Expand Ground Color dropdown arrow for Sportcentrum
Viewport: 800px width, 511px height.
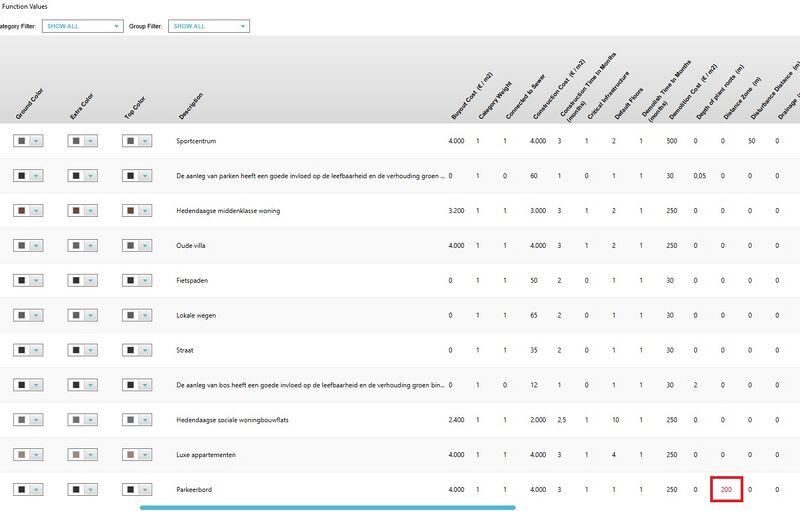coord(37,141)
